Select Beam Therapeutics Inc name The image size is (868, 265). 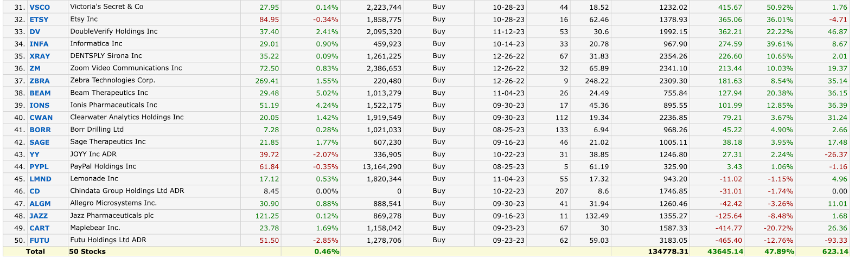click(x=109, y=93)
